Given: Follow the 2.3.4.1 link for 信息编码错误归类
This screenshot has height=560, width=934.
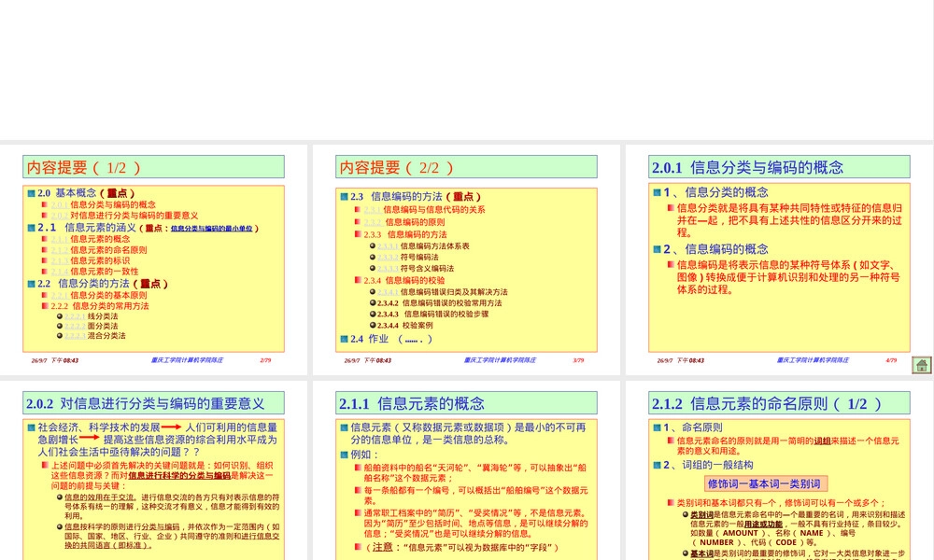Looking at the screenshot, I should pyautogui.click(x=388, y=292).
